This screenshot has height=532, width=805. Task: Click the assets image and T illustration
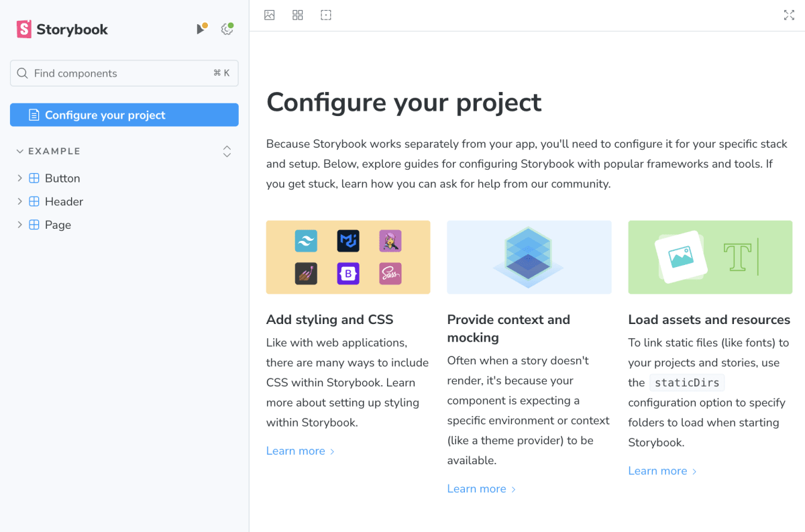tap(710, 257)
